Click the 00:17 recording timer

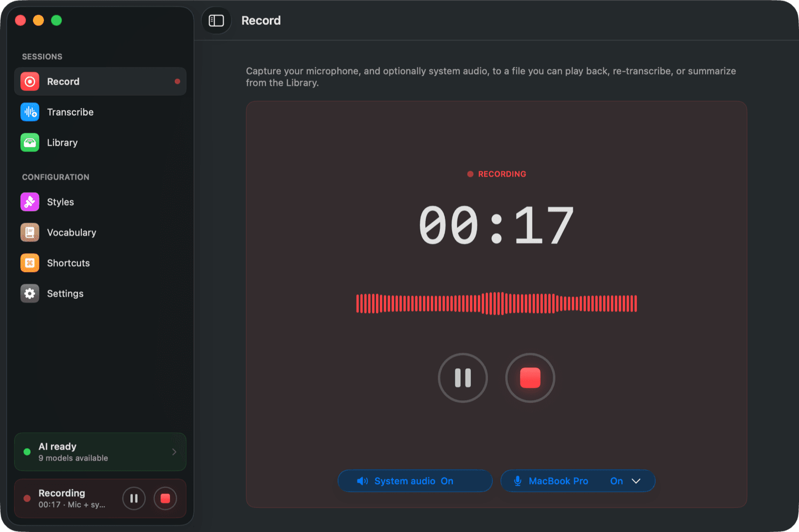496,226
